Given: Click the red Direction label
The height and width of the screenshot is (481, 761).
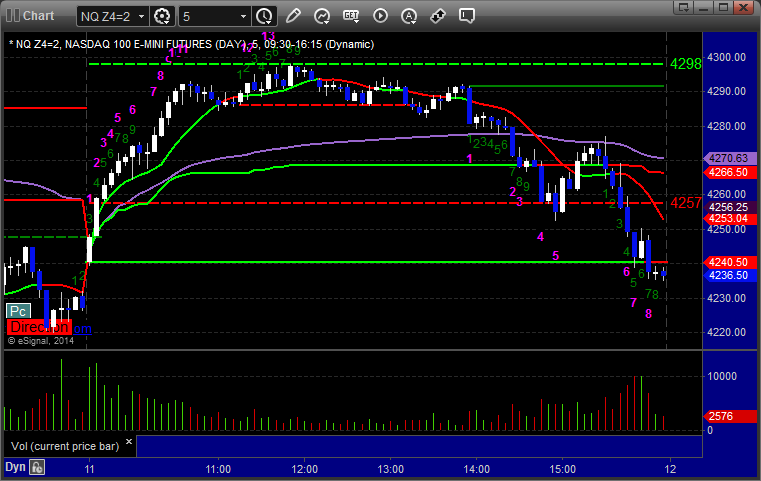Looking at the screenshot, I should (x=39, y=327).
